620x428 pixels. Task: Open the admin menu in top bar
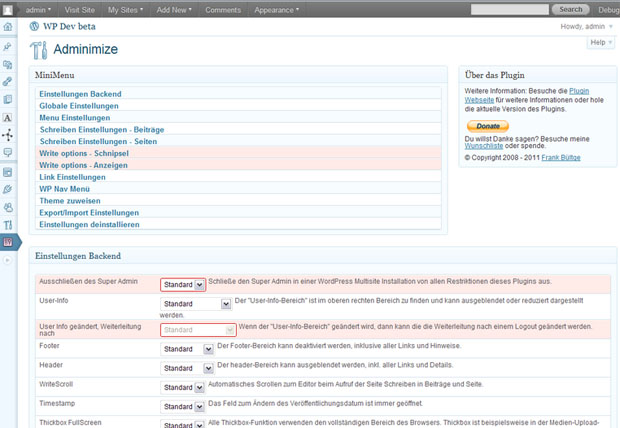[x=38, y=10]
